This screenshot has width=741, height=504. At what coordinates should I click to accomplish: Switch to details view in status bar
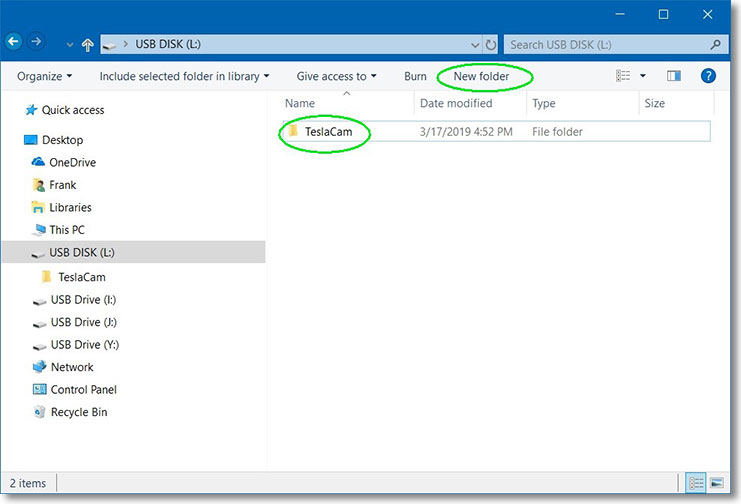[697, 483]
